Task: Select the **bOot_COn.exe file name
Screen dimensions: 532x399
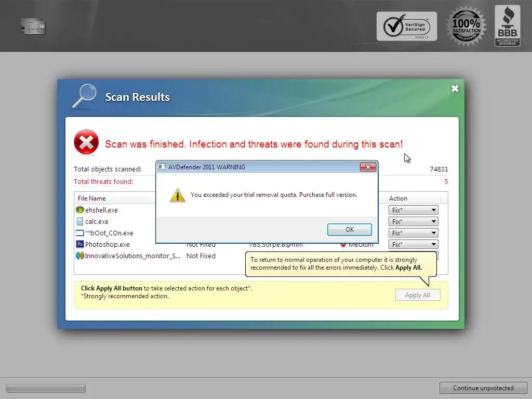Action: (x=109, y=233)
